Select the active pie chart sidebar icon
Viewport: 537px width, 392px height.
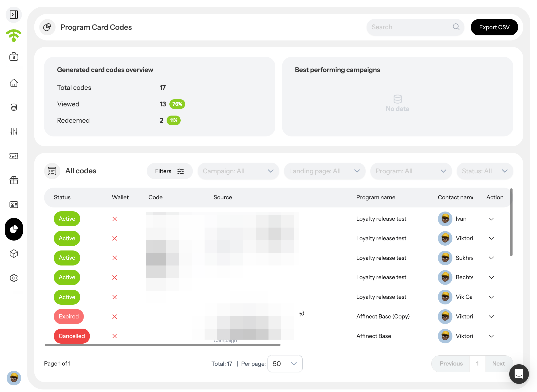pos(14,229)
